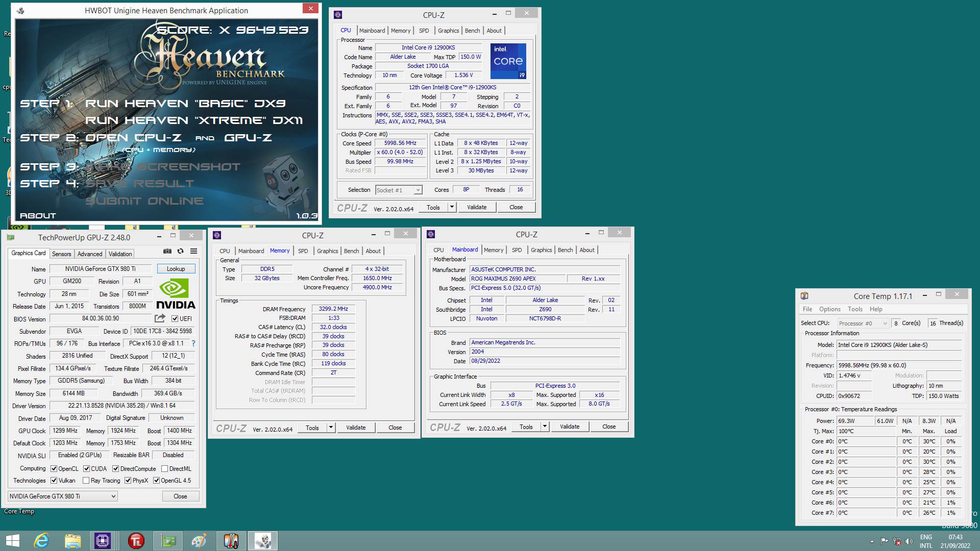Click the GPU-Z screenshot camera icon
The width and height of the screenshot is (980, 551).
[167, 251]
